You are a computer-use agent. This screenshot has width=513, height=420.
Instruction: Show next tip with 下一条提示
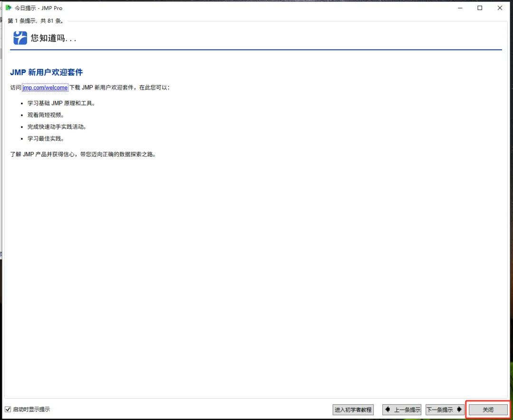point(445,410)
